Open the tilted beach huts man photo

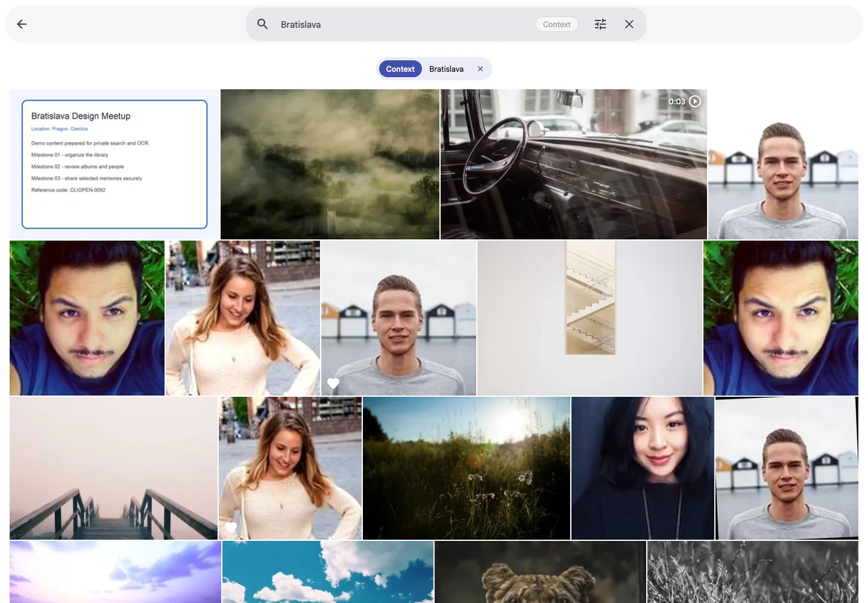coord(787,468)
